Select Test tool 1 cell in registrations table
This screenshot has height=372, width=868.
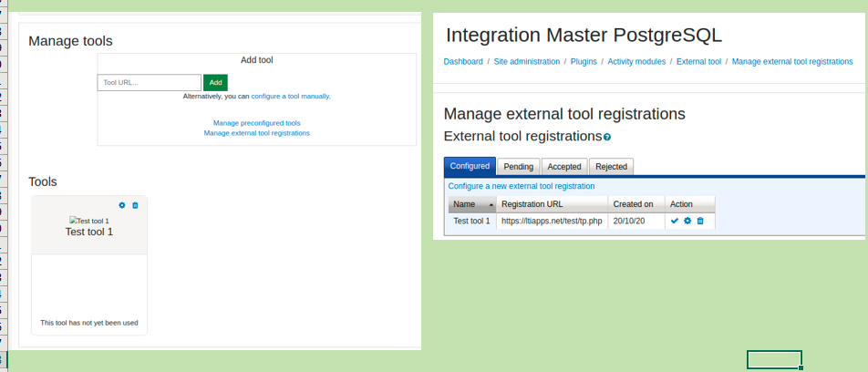tap(472, 221)
